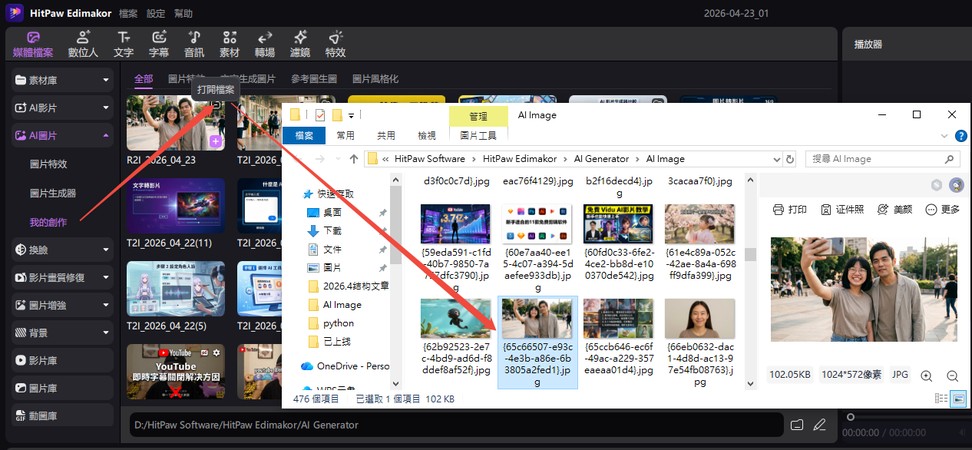The width and height of the screenshot is (972, 450).
Task: Open 圖片特效 in sidebar
Action: tap(48, 164)
